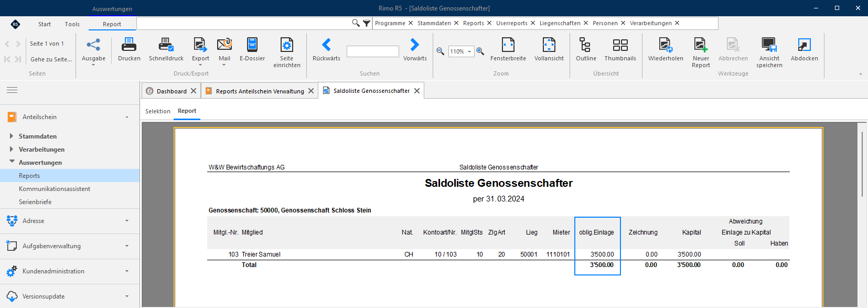Open the Start ribbon tab

45,24
